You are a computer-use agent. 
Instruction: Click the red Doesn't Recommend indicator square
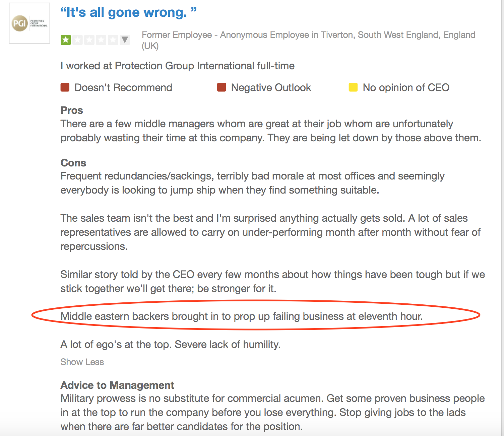coord(65,87)
